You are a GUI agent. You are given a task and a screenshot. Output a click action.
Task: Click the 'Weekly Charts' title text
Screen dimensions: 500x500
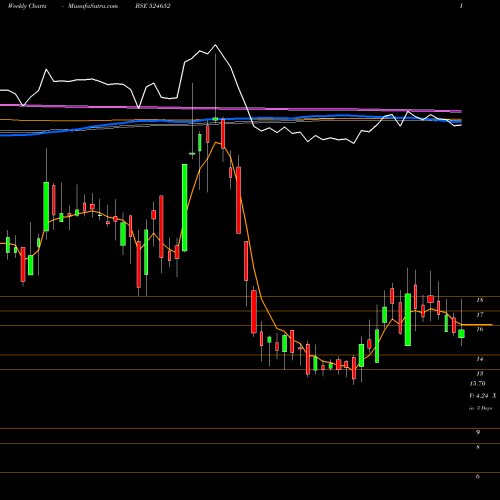27,6
